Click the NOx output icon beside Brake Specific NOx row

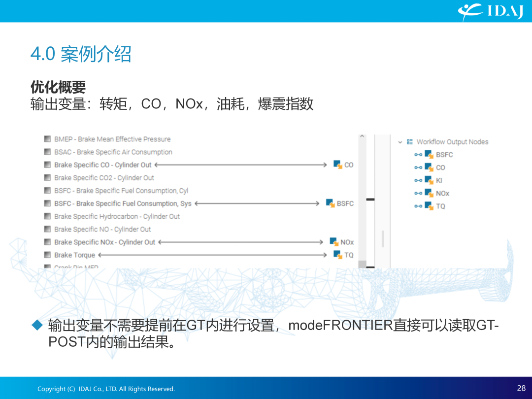tap(334, 242)
